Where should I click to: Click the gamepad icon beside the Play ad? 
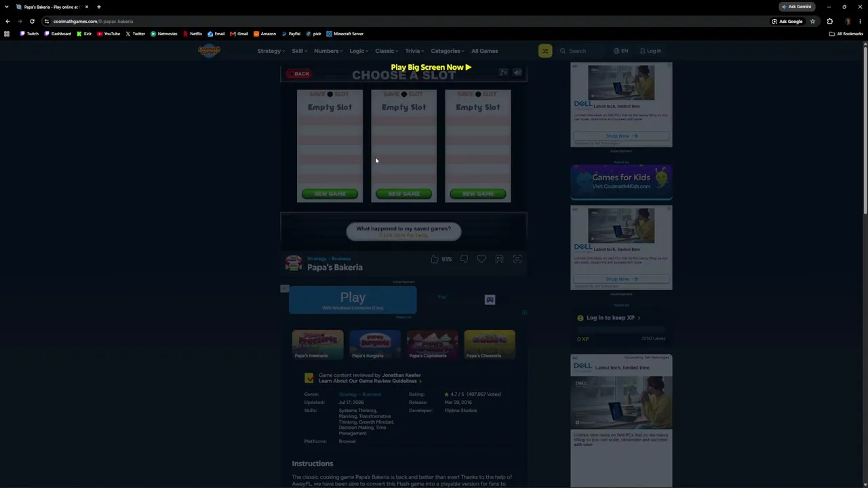(x=490, y=300)
